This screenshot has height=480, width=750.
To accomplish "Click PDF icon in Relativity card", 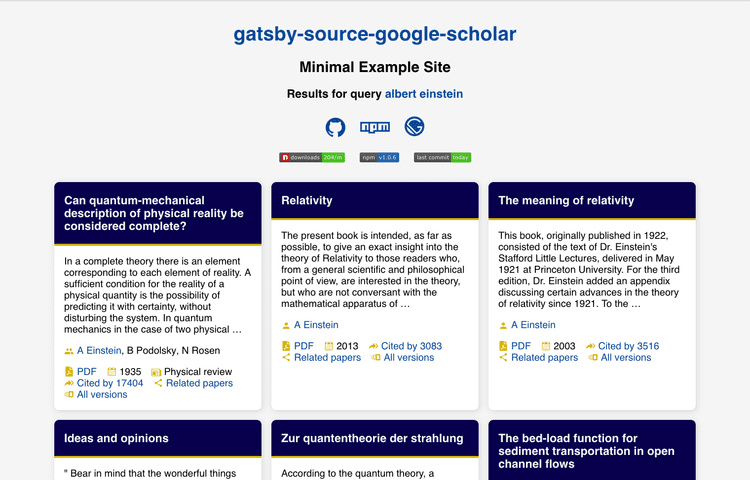I will (287, 346).
